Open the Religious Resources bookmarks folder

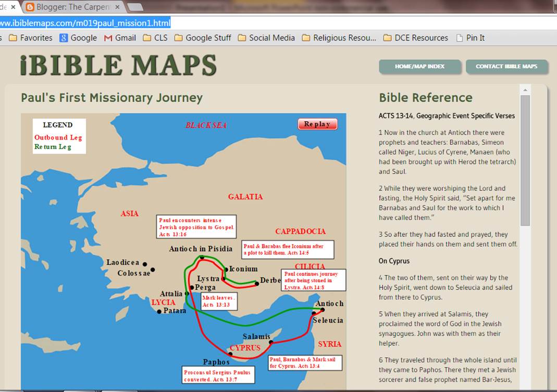[x=339, y=37]
